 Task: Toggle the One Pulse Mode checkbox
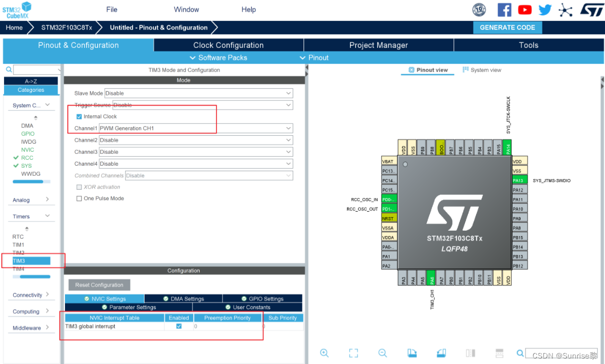pos(79,198)
